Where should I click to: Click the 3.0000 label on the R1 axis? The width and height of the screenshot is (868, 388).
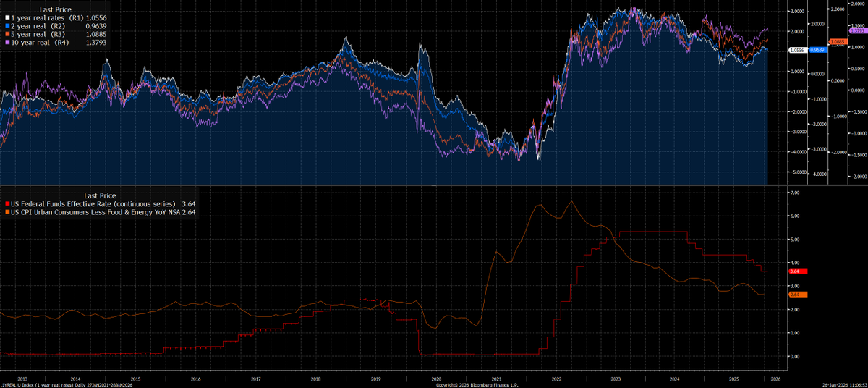(798, 11)
